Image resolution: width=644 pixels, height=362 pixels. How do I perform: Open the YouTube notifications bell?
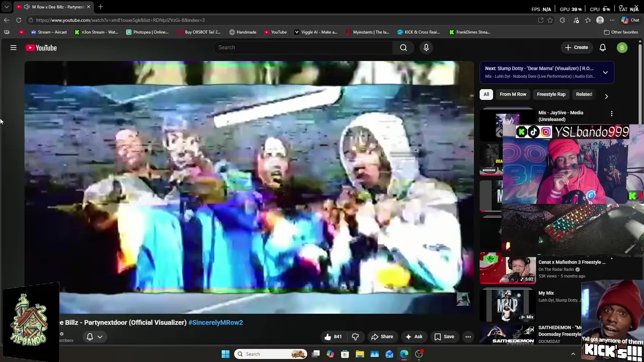(603, 48)
